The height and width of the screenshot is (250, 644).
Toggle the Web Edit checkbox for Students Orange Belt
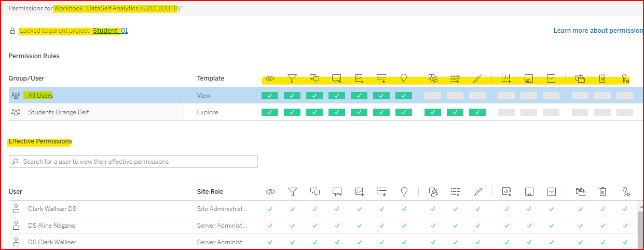click(477, 112)
